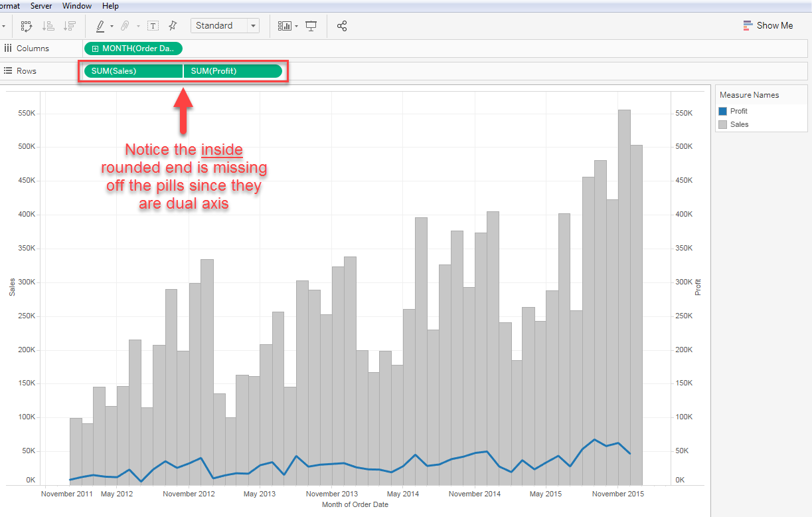The width and height of the screenshot is (812, 517).
Task: Click the Fix Axes pin icon
Action: click(x=172, y=26)
